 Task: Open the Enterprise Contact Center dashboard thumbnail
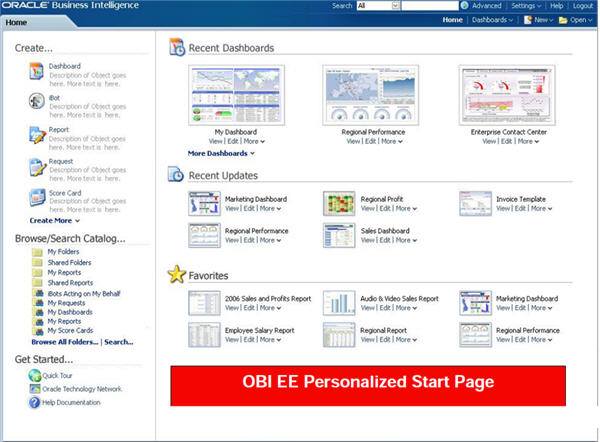509,94
